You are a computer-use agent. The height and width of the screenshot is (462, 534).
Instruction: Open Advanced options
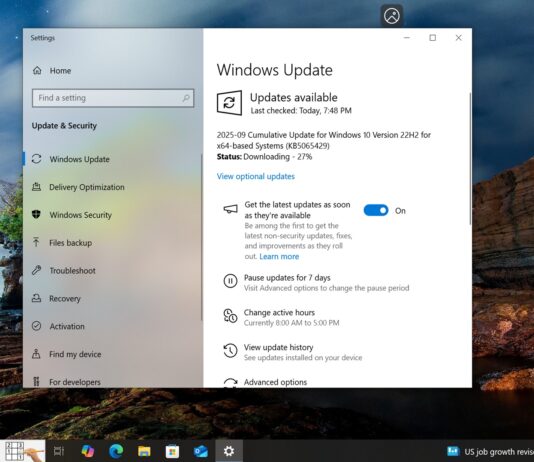(x=276, y=382)
